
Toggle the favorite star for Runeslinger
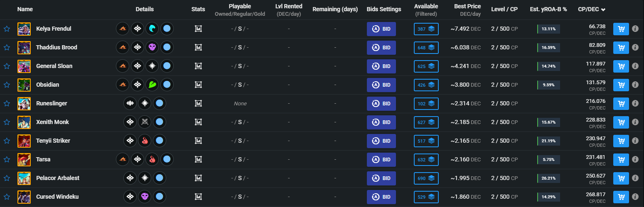7,104
